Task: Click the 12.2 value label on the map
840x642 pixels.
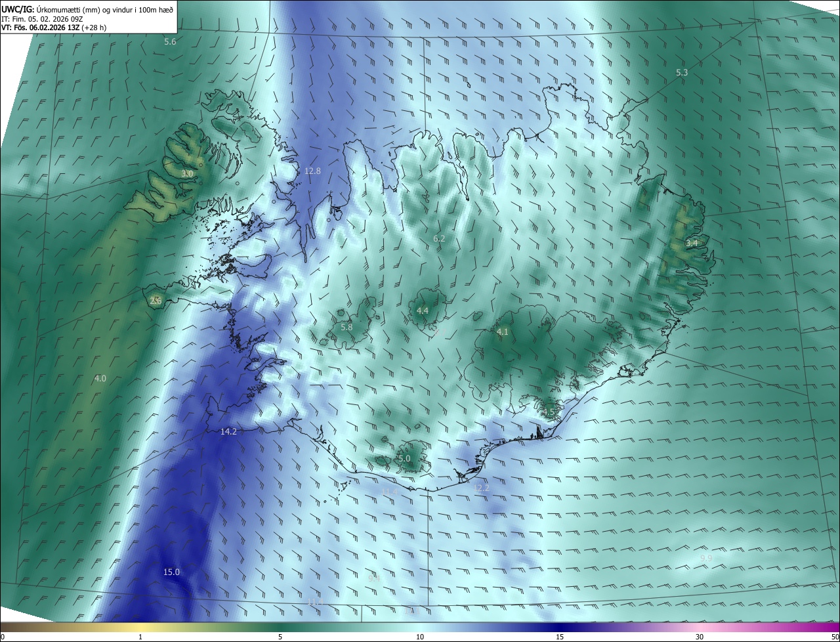Action: 482,488
